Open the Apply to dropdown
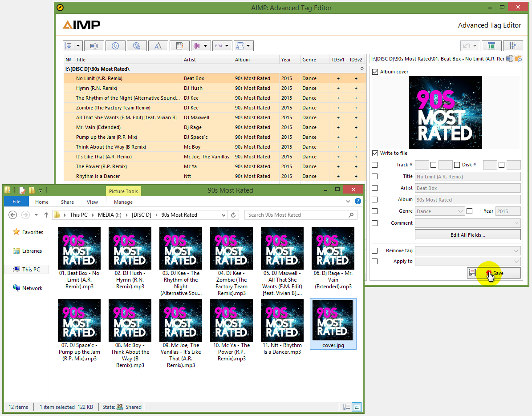 pos(468,262)
